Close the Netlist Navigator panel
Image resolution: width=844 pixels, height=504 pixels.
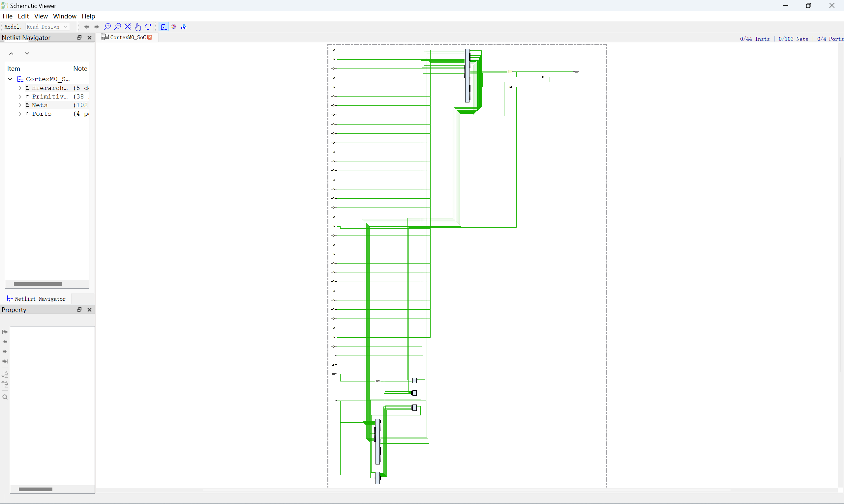90,38
